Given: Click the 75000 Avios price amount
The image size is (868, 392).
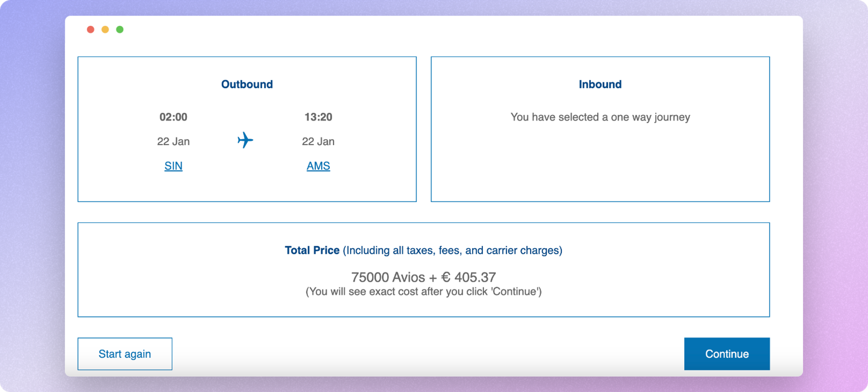Looking at the screenshot, I should pyautogui.click(x=387, y=277).
